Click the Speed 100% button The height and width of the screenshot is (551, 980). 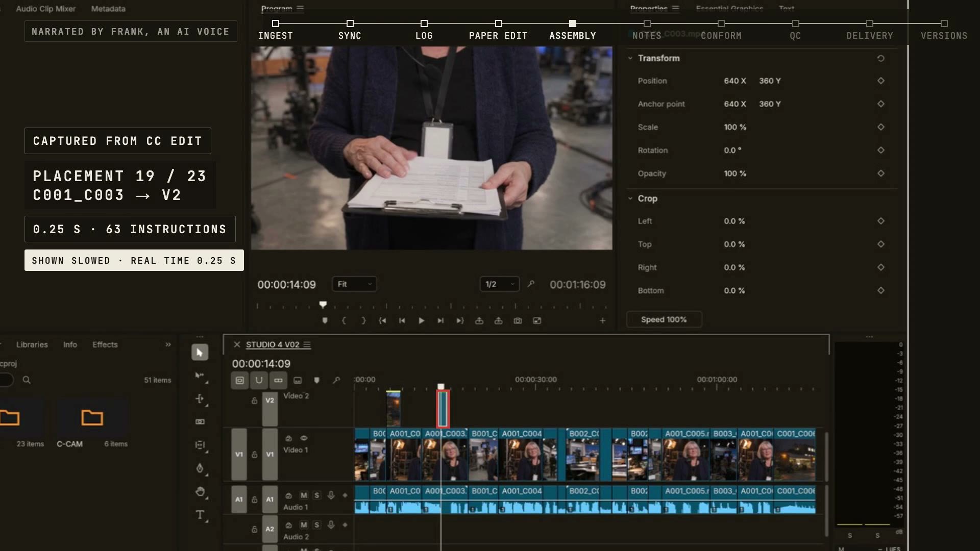tap(664, 319)
